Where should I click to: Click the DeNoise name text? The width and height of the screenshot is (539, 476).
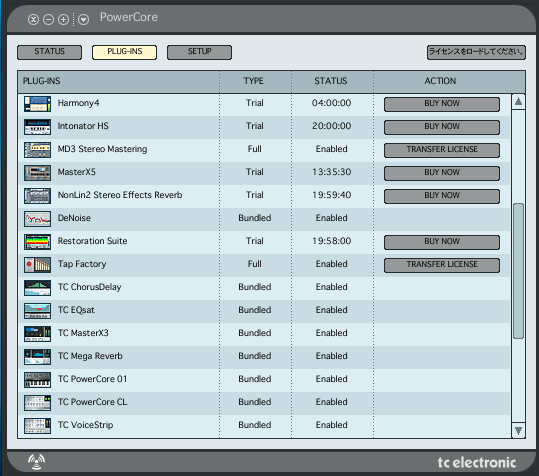click(74, 218)
